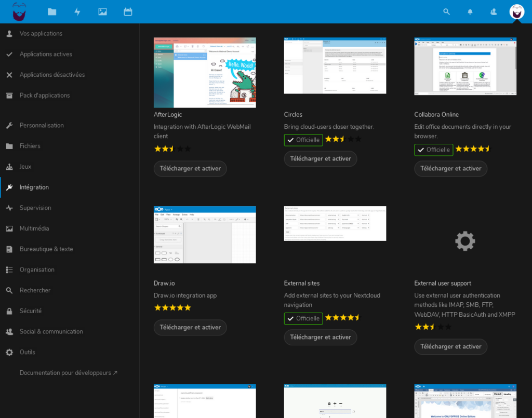The width and height of the screenshot is (532, 418).
Task: Click the archive icon beside Pack d'applications
Action: (x=9, y=96)
